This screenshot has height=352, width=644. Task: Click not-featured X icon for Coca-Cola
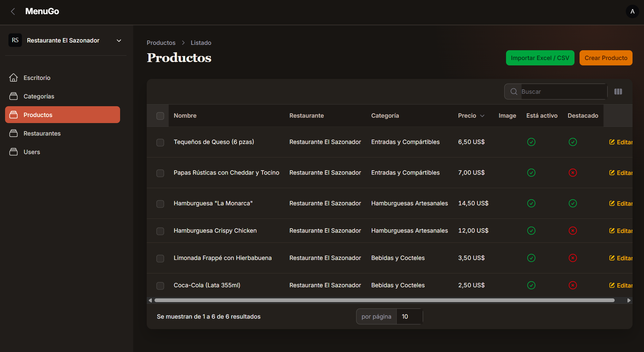click(x=573, y=285)
